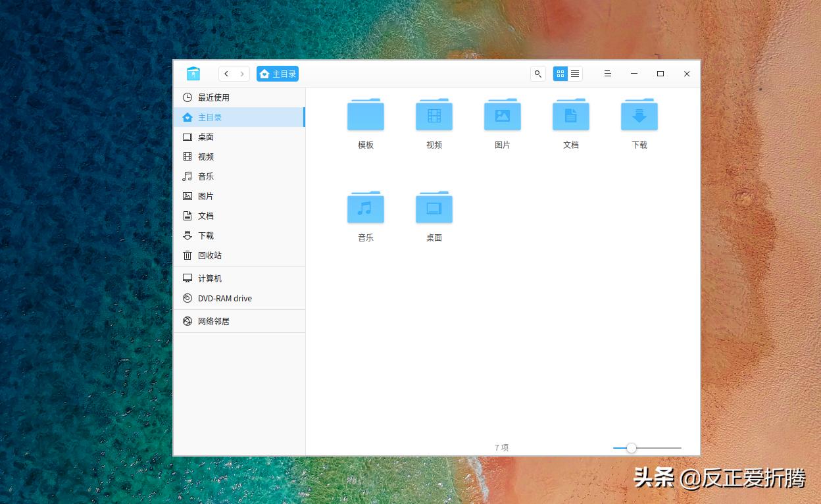Open the 文档 documents sidebar entry
This screenshot has height=504, width=821.
coord(205,216)
